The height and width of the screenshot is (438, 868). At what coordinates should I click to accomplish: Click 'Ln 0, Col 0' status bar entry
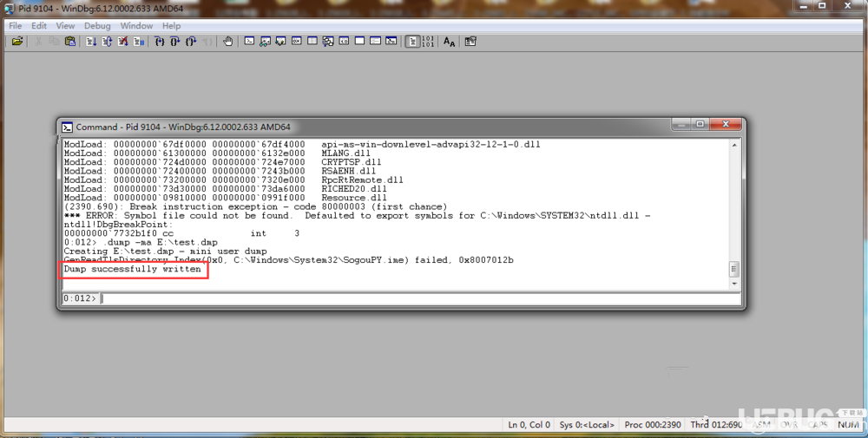[x=529, y=425]
